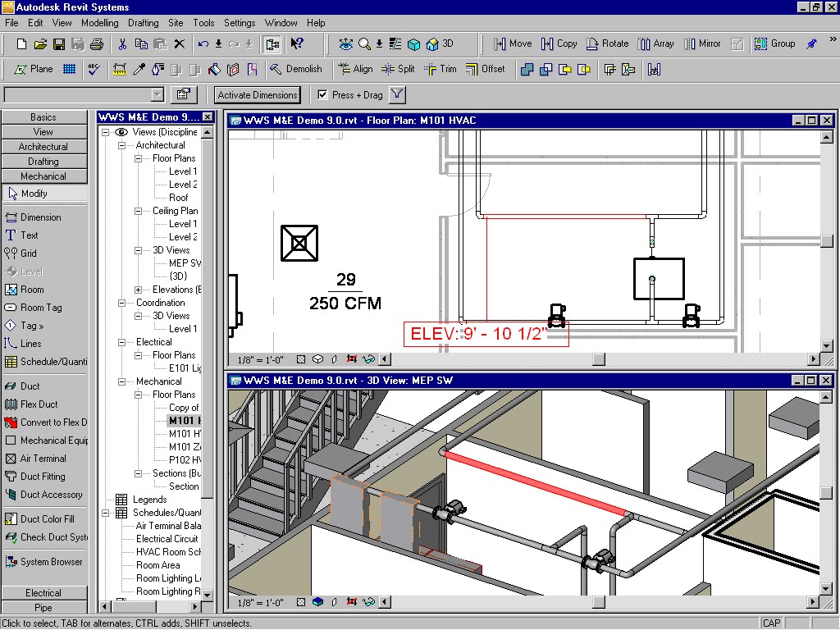Collapse the Sections branch
This screenshot has width=840, height=630.
[138, 473]
